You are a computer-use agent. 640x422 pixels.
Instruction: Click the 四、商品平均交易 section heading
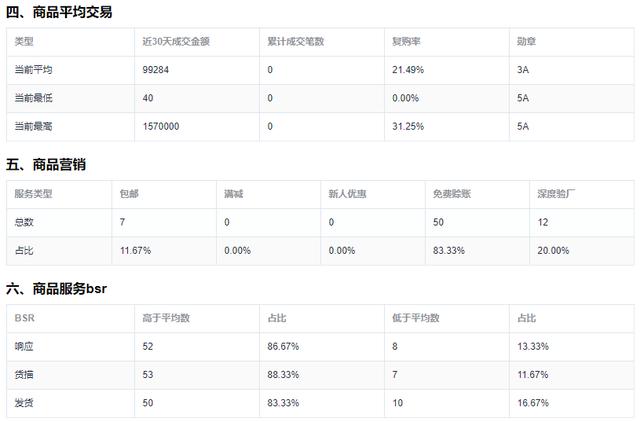coord(58,12)
